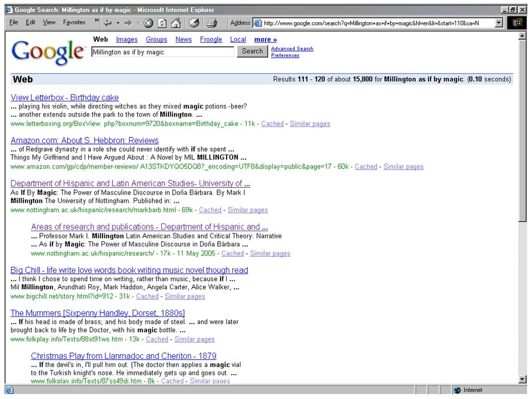Open 'The Mummers [Sixpenny Handley' result
This screenshot has width=532, height=399.
[x=98, y=313]
